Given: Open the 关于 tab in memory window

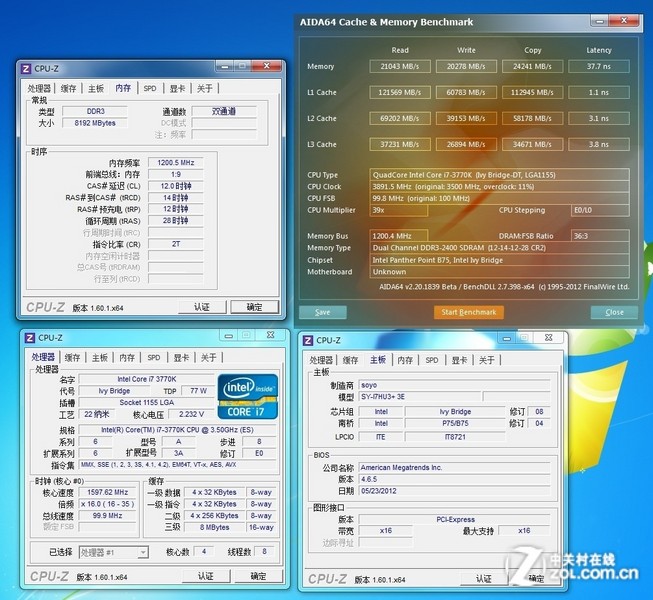Looking at the screenshot, I should 204,88.
